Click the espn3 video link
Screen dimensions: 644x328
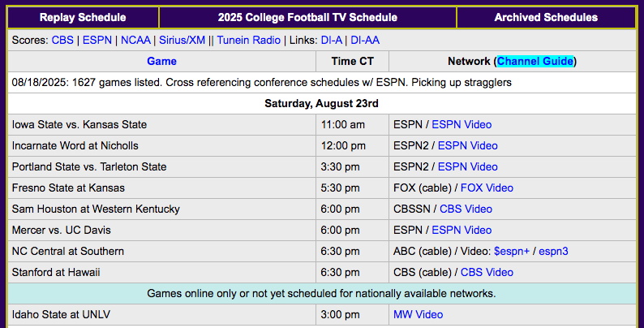(x=553, y=251)
